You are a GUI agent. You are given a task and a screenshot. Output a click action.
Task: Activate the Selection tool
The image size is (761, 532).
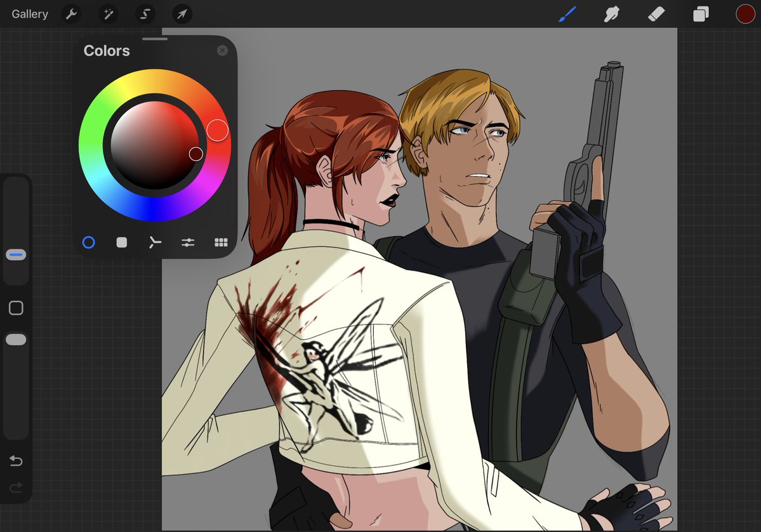click(x=145, y=14)
